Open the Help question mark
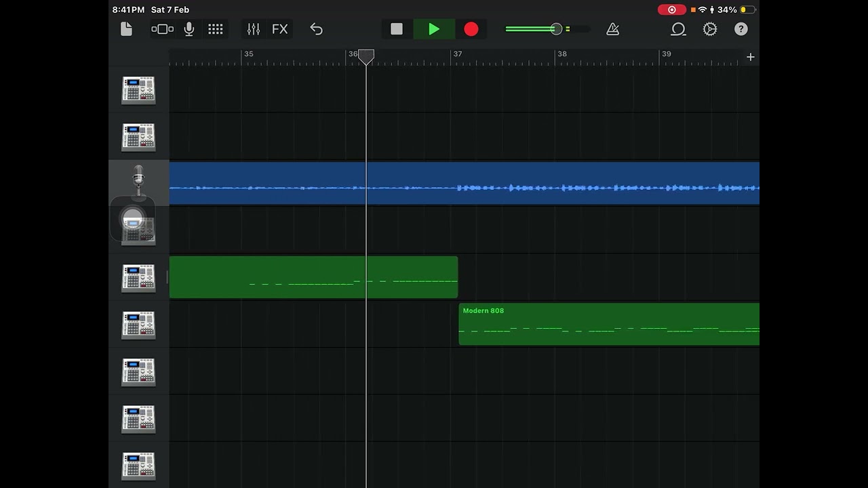 point(741,29)
